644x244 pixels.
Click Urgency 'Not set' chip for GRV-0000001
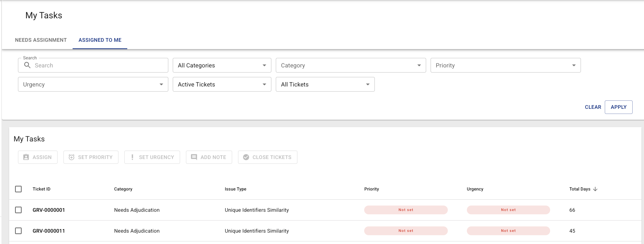[508, 210]
